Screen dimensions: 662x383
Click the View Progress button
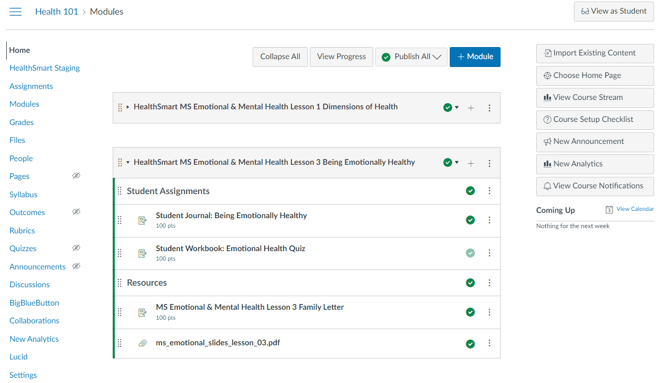point(342,57)
